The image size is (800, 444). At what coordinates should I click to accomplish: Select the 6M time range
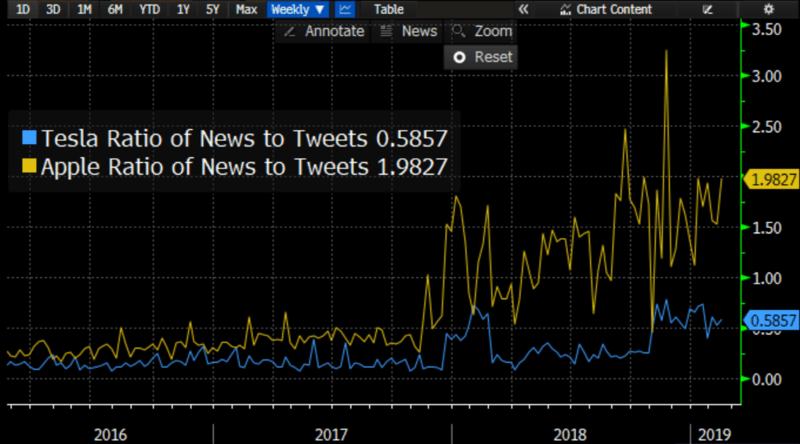click(x=115, y=9)
